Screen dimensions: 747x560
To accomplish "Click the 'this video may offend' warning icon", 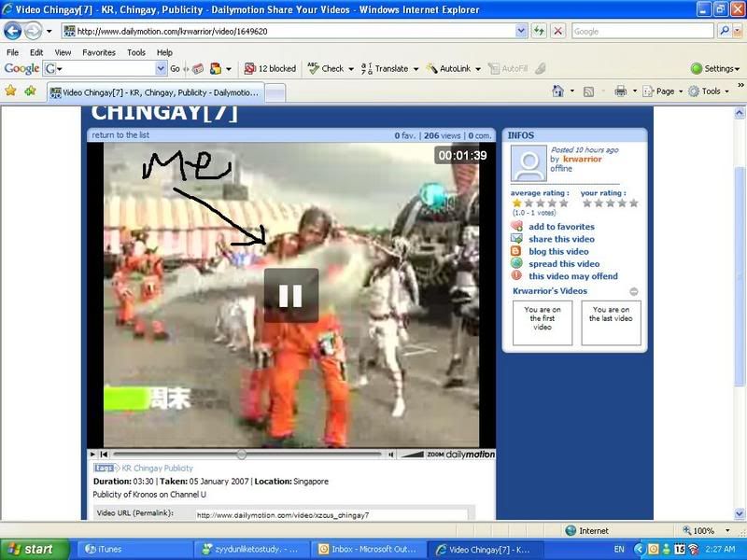I will coord(515,276).
